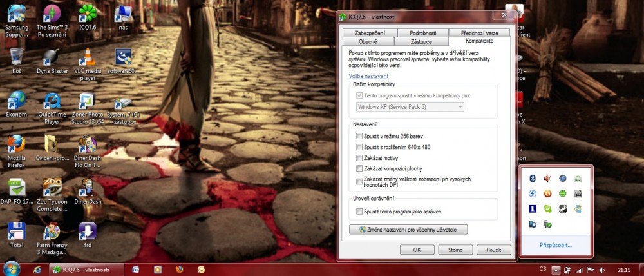Viewport: 644px width, 276px height.
Task: Open the CS language selector on taskbar
Action: coord(542,269)
